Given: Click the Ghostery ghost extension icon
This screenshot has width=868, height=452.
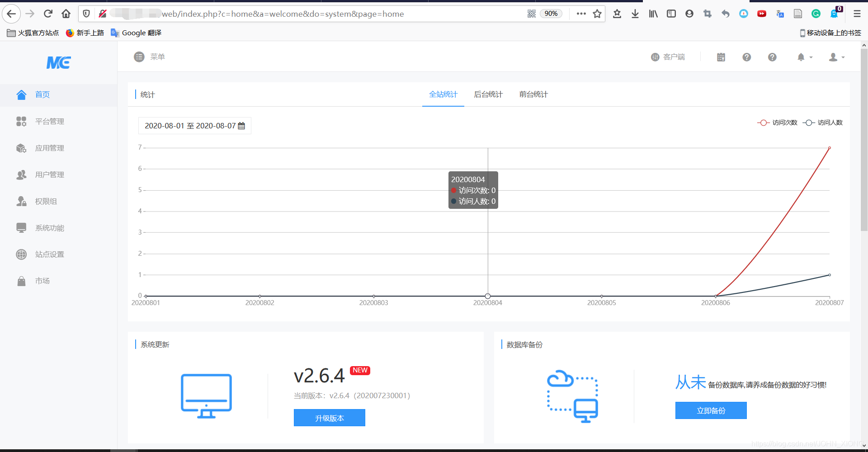Looking at the screenshot, I should [x=835, y=13].
